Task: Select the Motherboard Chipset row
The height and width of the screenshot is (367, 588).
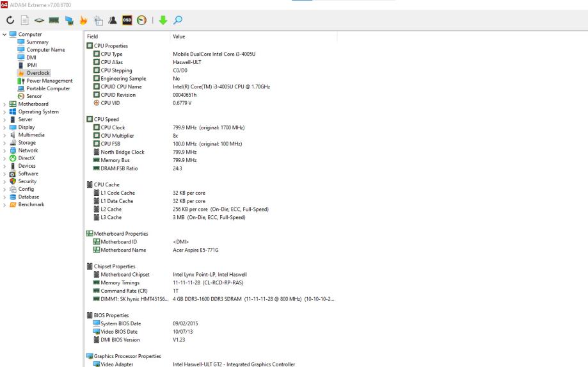Action: (212, 275)
